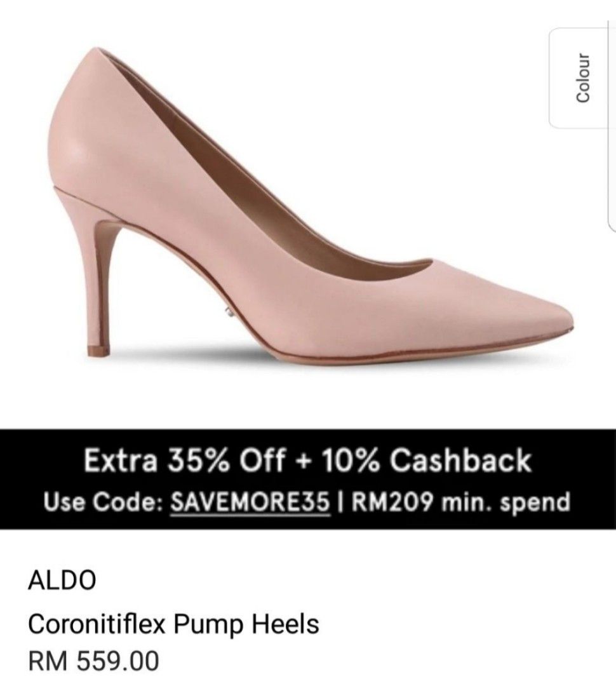Tap the brown heel tip of the shoe
Screen dimensions: 616x686
(99, 351)
